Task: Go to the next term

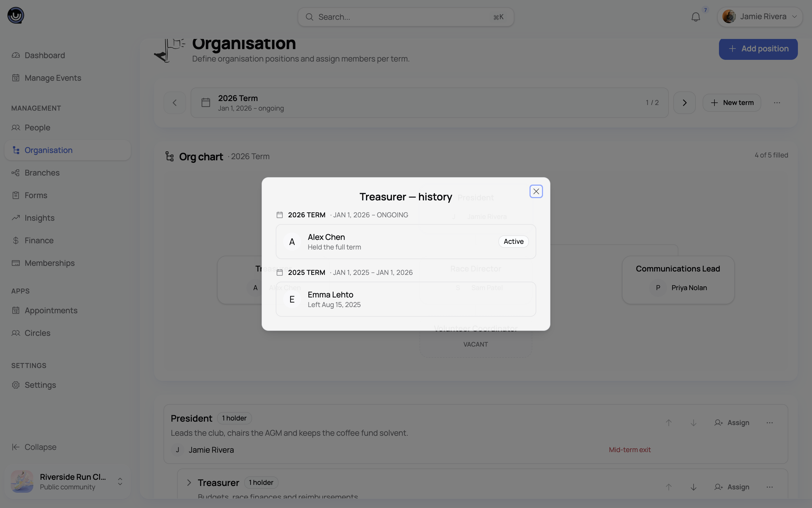Action: [684, 103]
